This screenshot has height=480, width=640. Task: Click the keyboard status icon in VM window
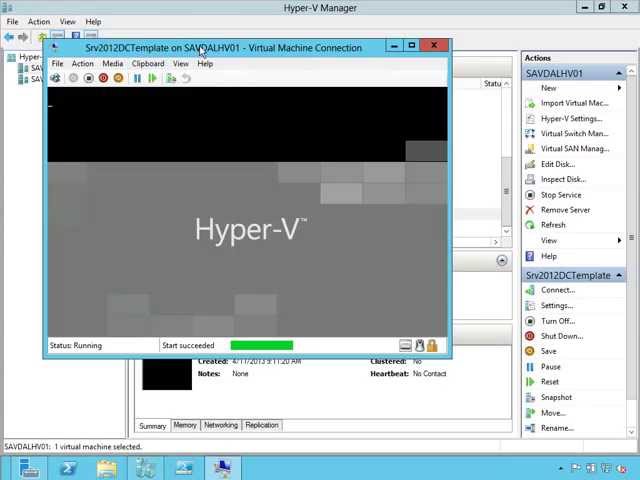click(405, 345)
